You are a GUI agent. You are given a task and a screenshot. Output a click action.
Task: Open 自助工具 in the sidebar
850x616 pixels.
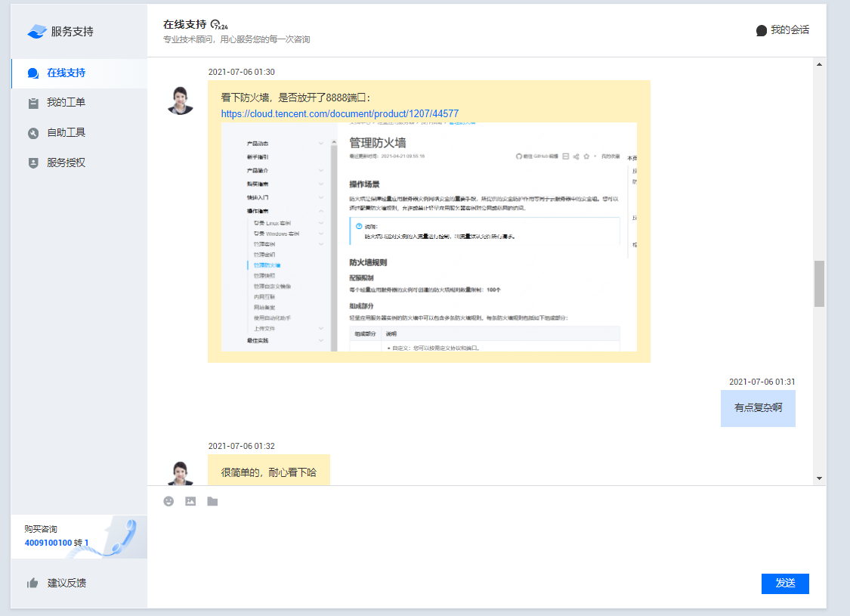click(x=66, y=133)
